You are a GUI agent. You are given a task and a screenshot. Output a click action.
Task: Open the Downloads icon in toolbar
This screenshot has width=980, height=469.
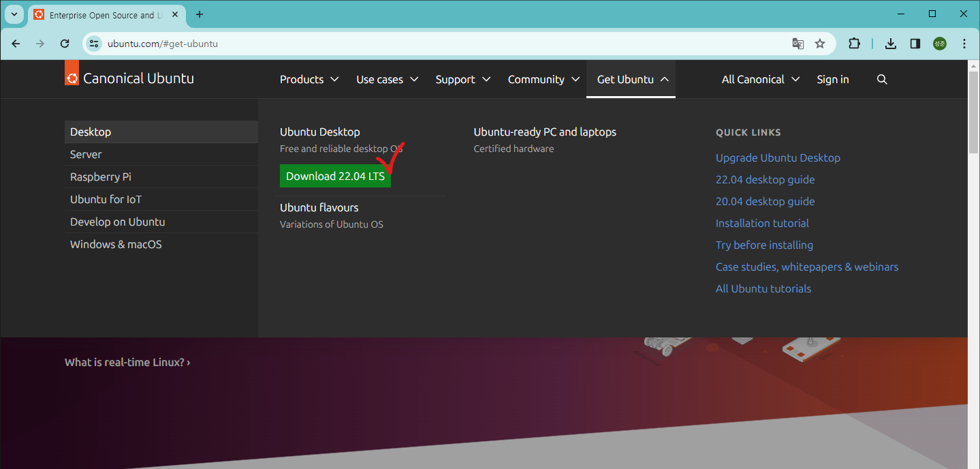pos(890,44)
